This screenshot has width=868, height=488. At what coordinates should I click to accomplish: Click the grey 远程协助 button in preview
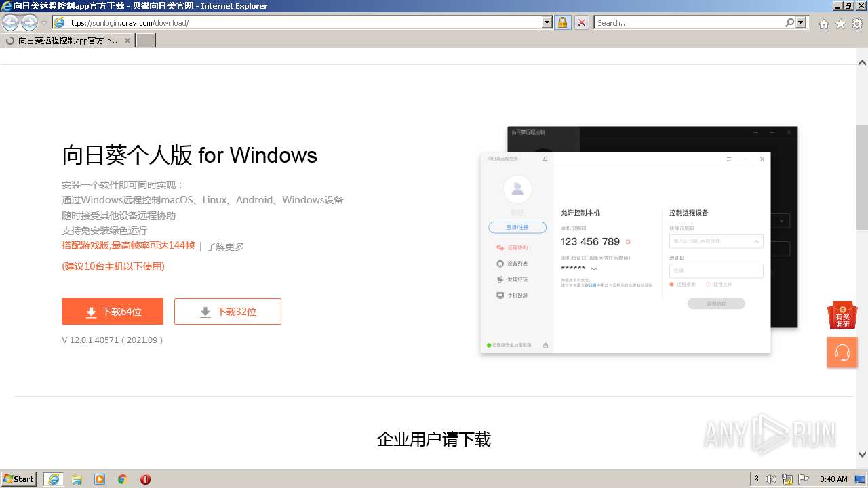pos(716,304)
